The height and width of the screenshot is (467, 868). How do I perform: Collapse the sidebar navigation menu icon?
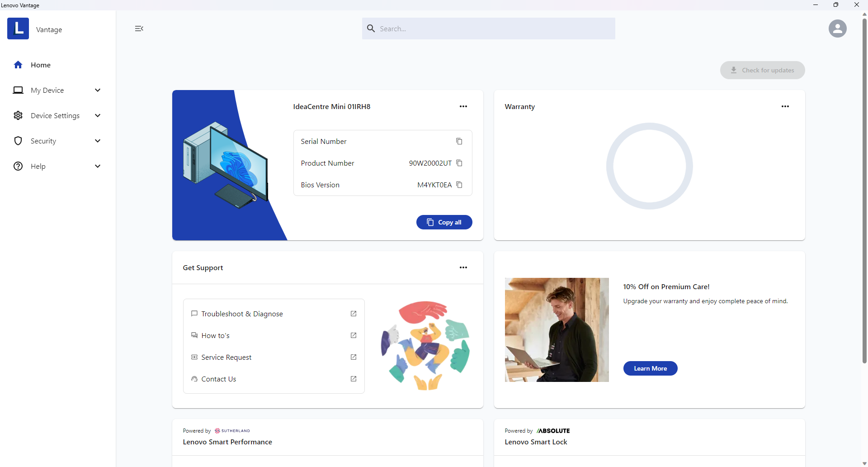tap(139, 29)
